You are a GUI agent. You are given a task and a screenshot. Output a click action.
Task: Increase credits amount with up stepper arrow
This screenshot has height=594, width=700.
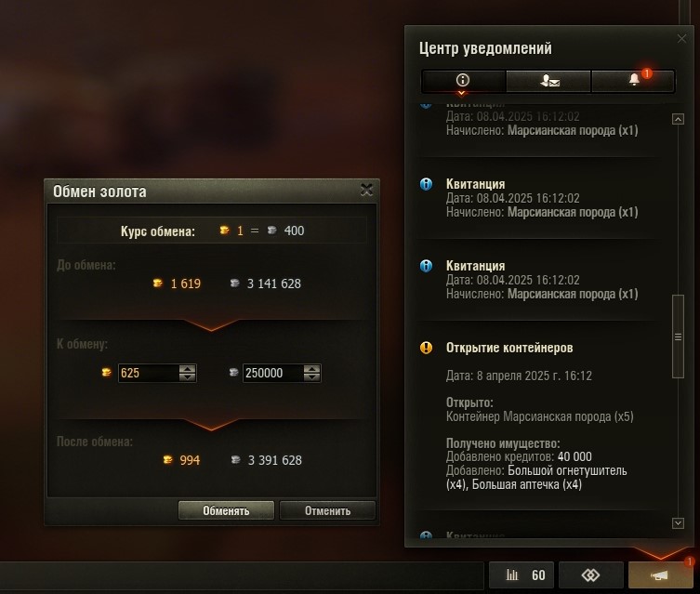click(311, 369)
